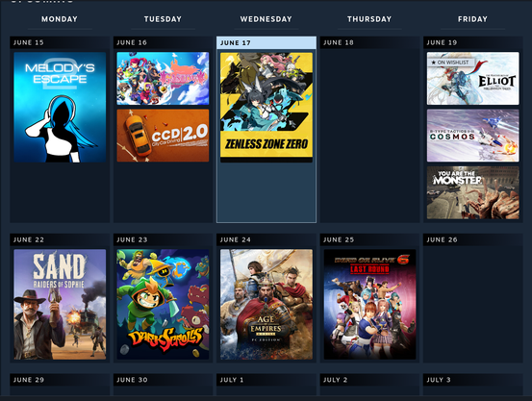Select the June 29 date label
This screenshot has height=401, width=532.
(29, 380)
